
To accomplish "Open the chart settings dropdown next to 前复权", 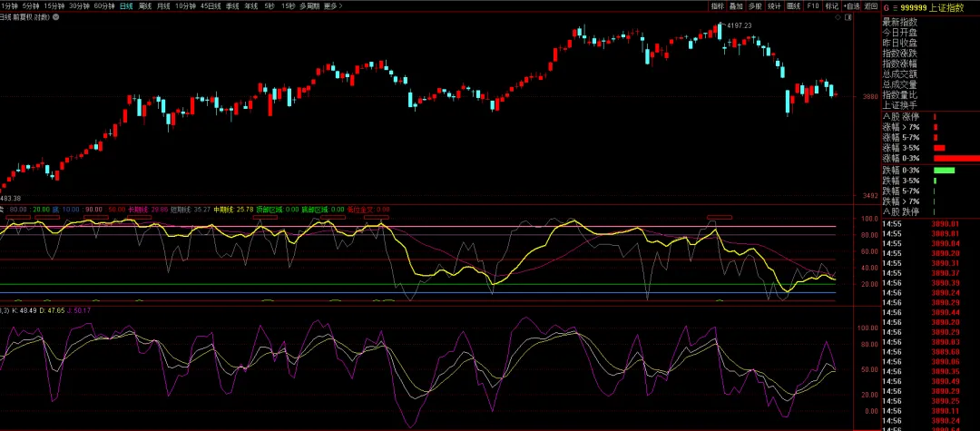I will [x=55, y=17].
